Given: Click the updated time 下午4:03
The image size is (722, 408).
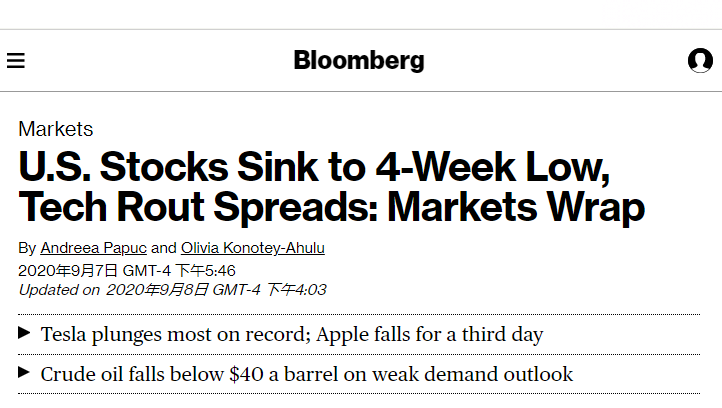Looking at the screenshot, I should click(295, 290).
